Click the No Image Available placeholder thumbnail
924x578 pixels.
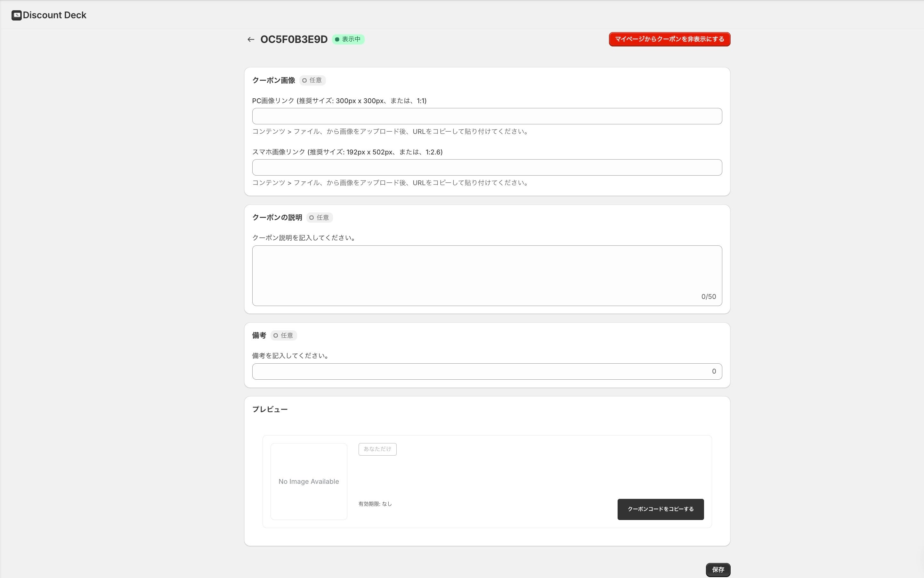[309, 481]
